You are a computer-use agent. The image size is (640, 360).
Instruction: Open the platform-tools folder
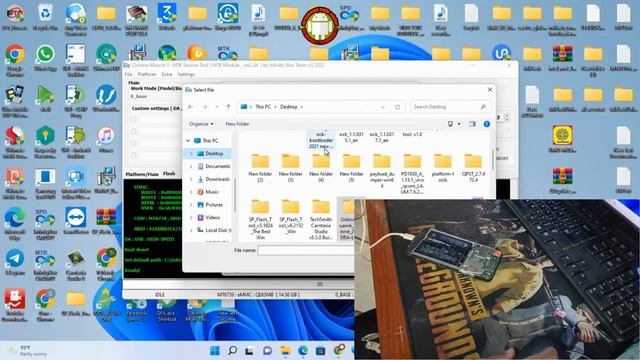442,168
